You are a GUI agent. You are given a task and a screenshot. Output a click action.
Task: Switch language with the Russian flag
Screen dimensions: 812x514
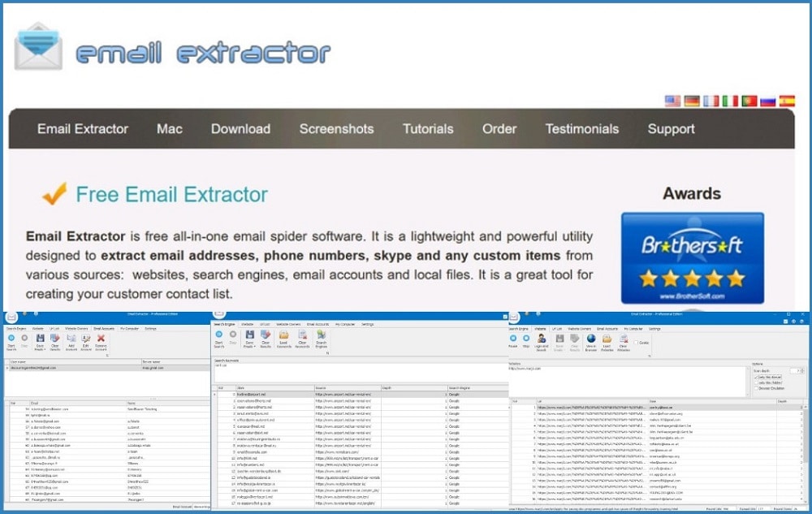tap(768, 101)
